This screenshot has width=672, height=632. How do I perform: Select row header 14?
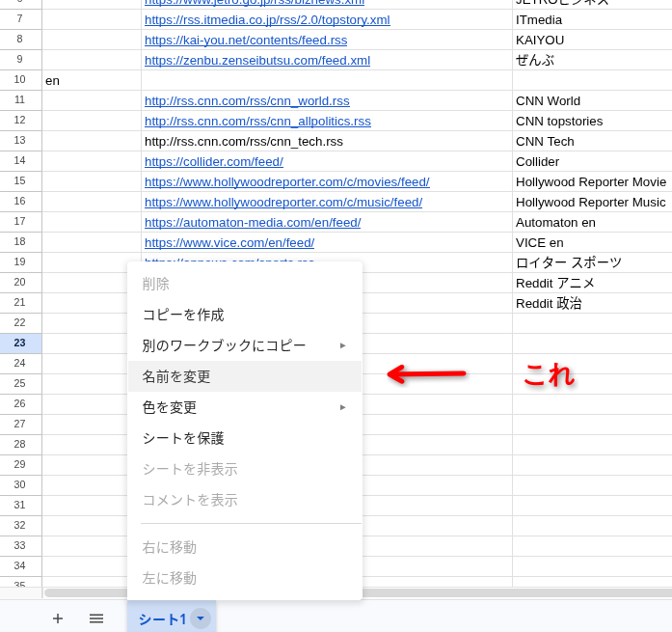[20, 161]
